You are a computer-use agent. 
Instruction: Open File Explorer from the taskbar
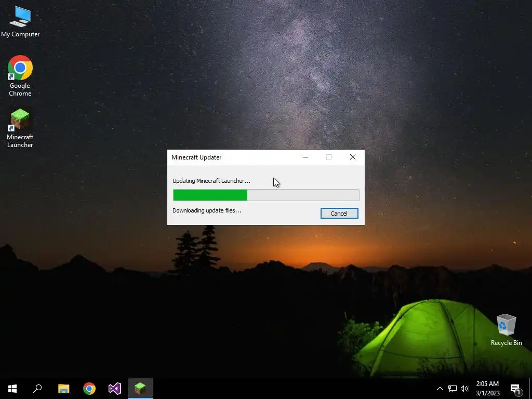63,389
